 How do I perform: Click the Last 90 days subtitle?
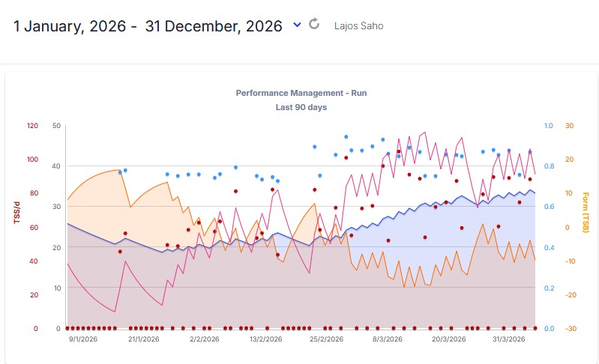click(x=301, y=107)
